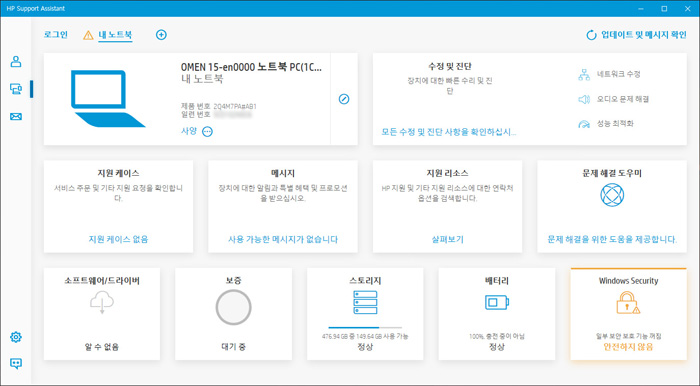Screen dimensions: 700x386
Task: Click the 수정 및 진단 heading
Action: pos(450,66)
